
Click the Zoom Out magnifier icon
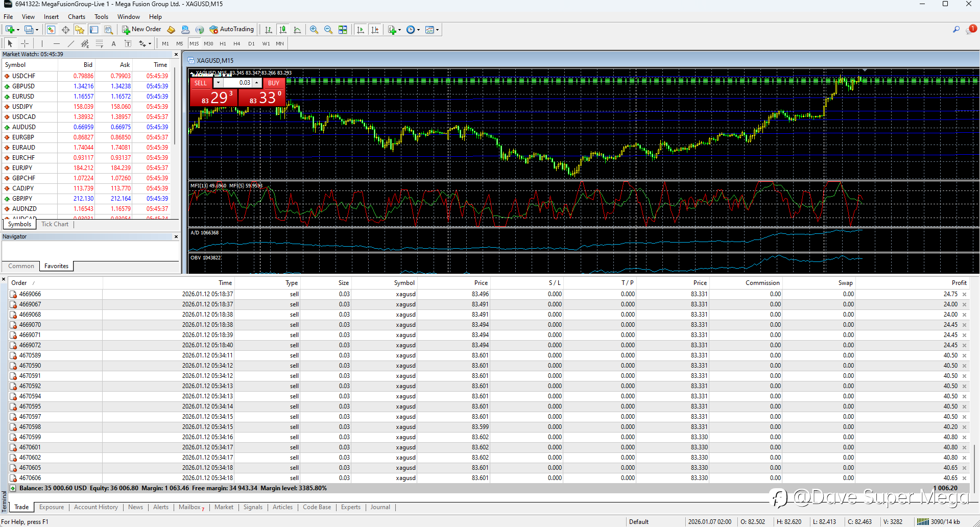pyautogui.click(x=328, y=30)
